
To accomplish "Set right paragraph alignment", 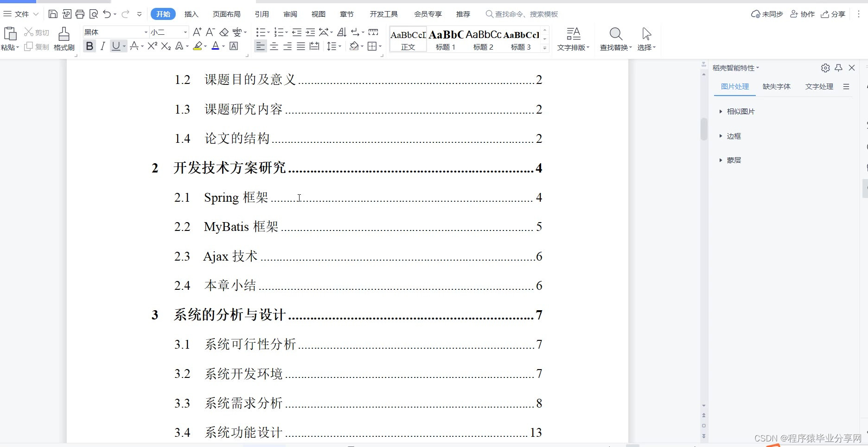I will point(287,46).
